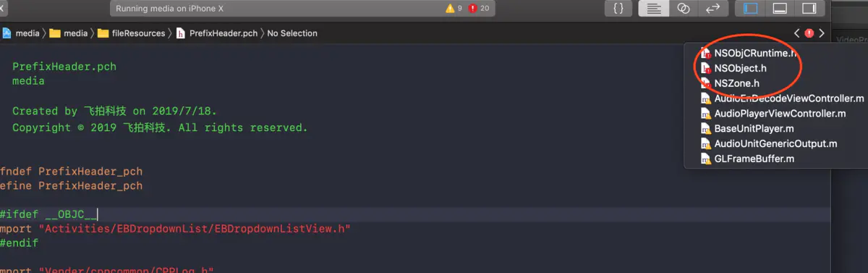
Task: Click the AudioEnDecodeViewController.m file warning icon
Action: (x=706, y=98)
